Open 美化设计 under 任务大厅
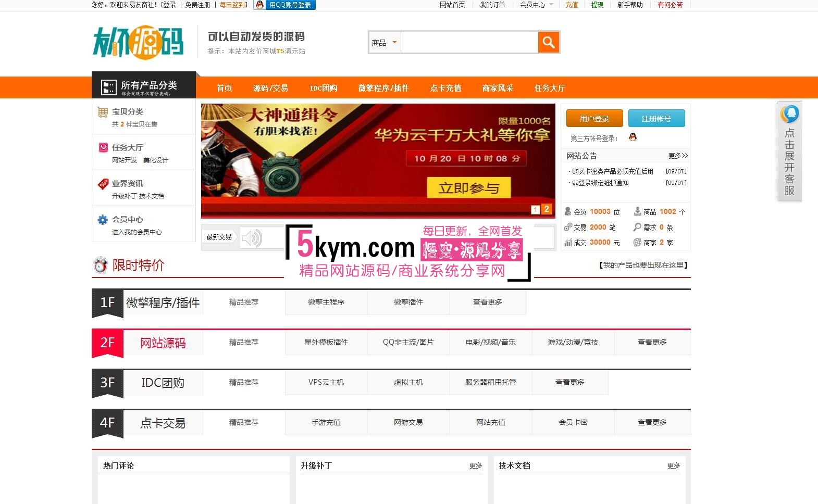This screenshot has width=818, height=504. coord(156,160)
